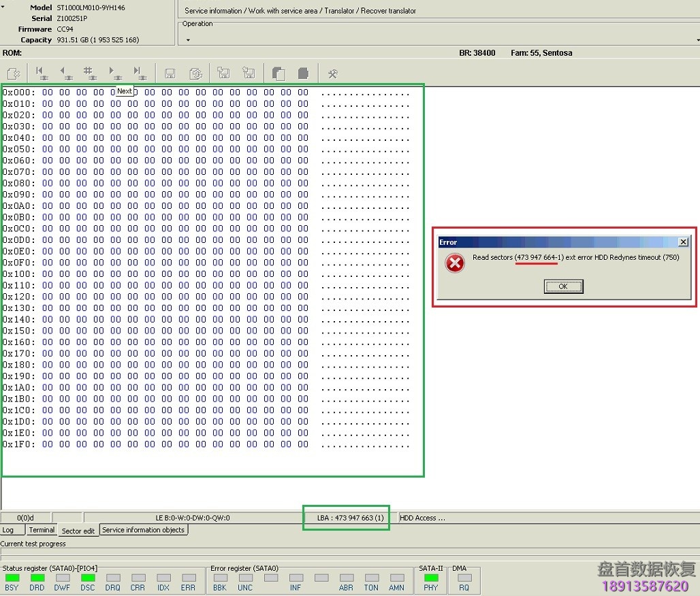Viewport: 700px width, 596px height.
Task: Switch to the Log tab
Action: (8, 530)
